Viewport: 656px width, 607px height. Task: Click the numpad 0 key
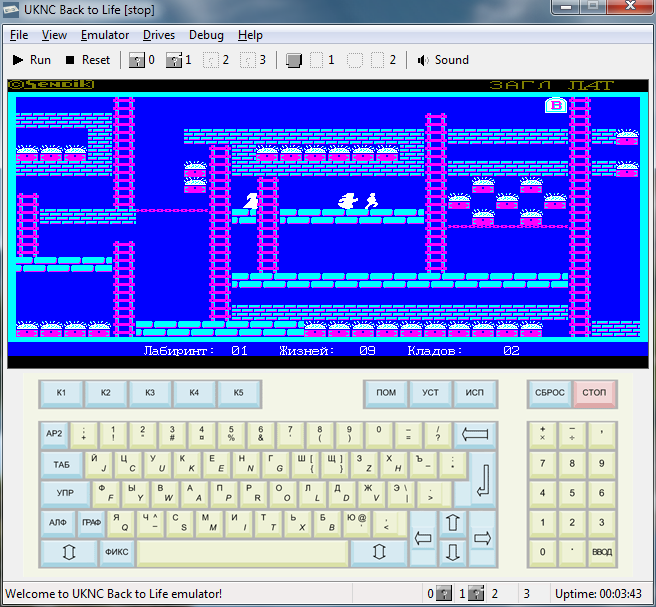(543, 553)
